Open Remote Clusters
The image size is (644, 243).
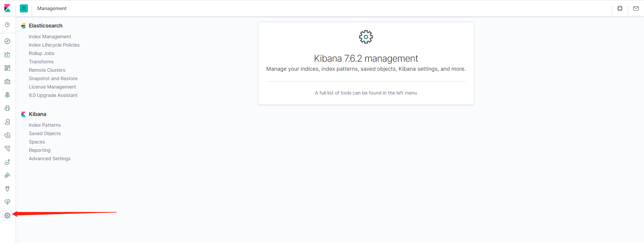tap(47, 70)
